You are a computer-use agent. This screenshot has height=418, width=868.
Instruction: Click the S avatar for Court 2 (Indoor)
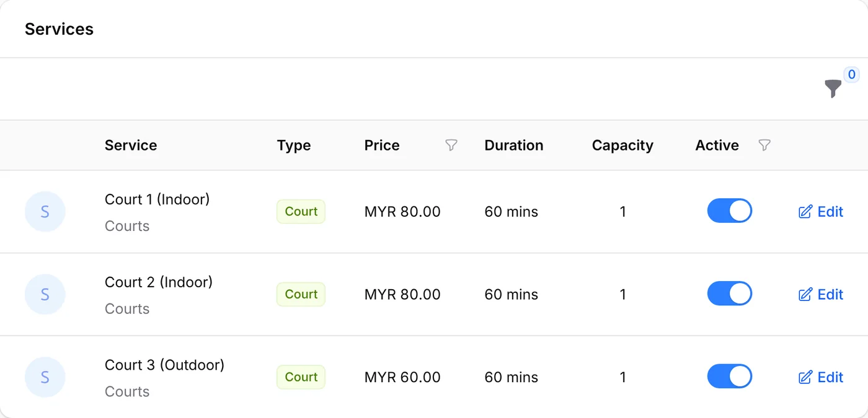pos(45,295)
